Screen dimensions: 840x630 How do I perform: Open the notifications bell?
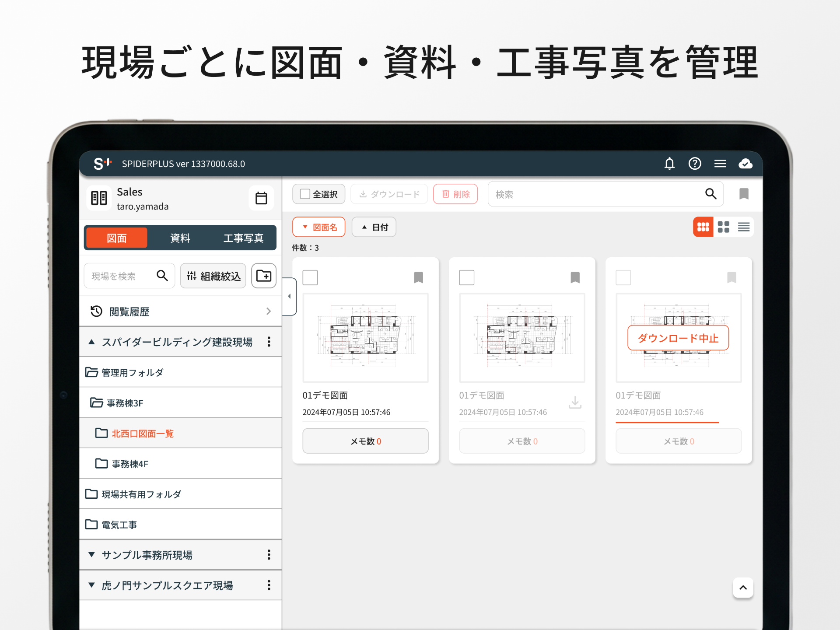(x=669, y=164)
